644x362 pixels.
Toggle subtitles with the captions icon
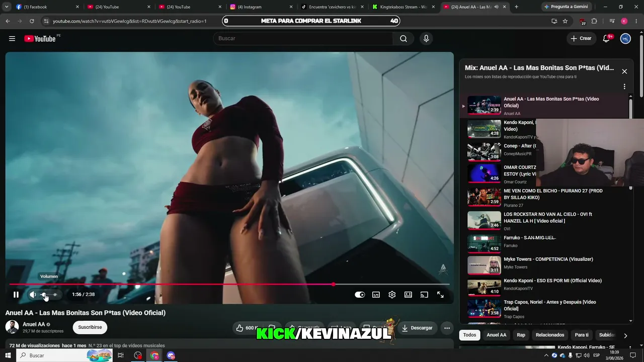click(376, 295)
